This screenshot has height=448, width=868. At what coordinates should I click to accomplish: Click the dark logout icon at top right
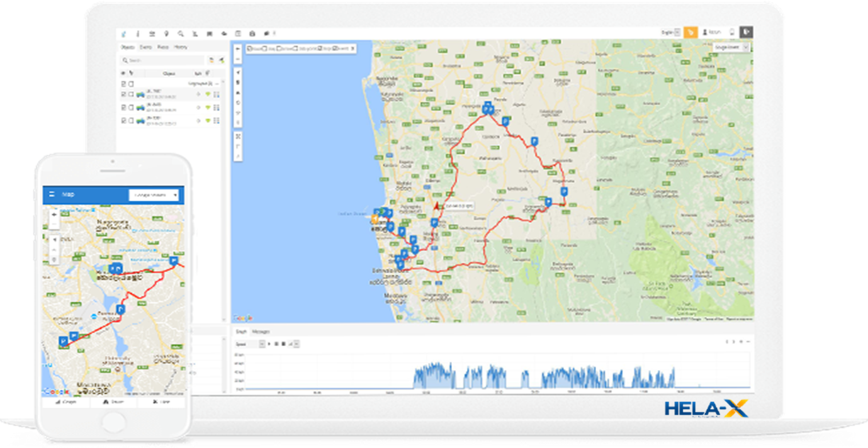click(x=746, y=32)
